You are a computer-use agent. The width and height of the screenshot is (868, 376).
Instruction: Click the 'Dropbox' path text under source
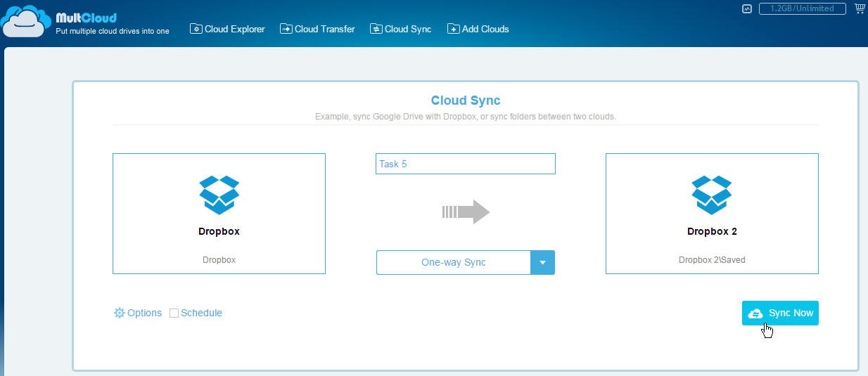point(219,259)
